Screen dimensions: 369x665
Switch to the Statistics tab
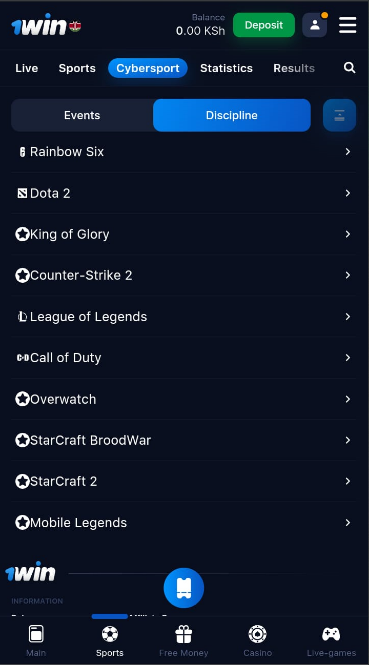click(226, 68)
